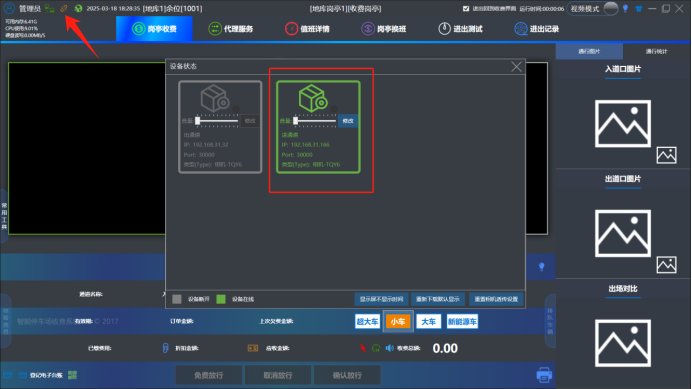This screenshot has width=692, height=389.
Task: Open the 岗亭换班 tab
Action: click(x=384, y=29)
